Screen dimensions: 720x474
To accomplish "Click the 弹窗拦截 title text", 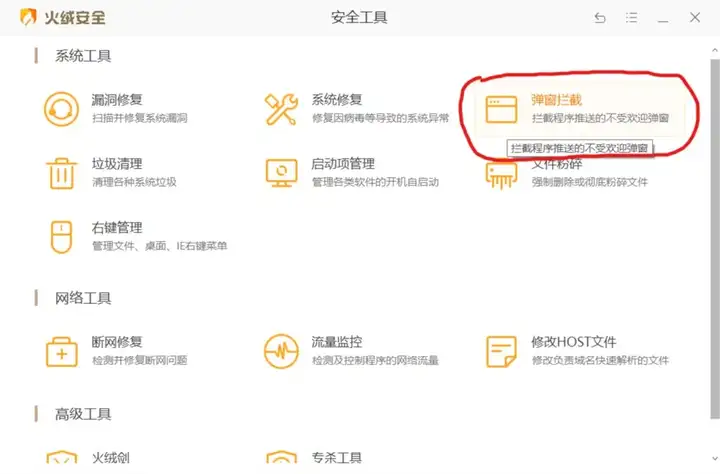I will coord(557,100).
